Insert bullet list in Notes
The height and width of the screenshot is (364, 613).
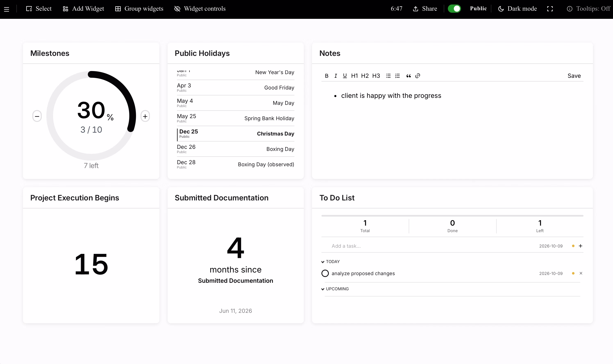[x=388, y=76]
